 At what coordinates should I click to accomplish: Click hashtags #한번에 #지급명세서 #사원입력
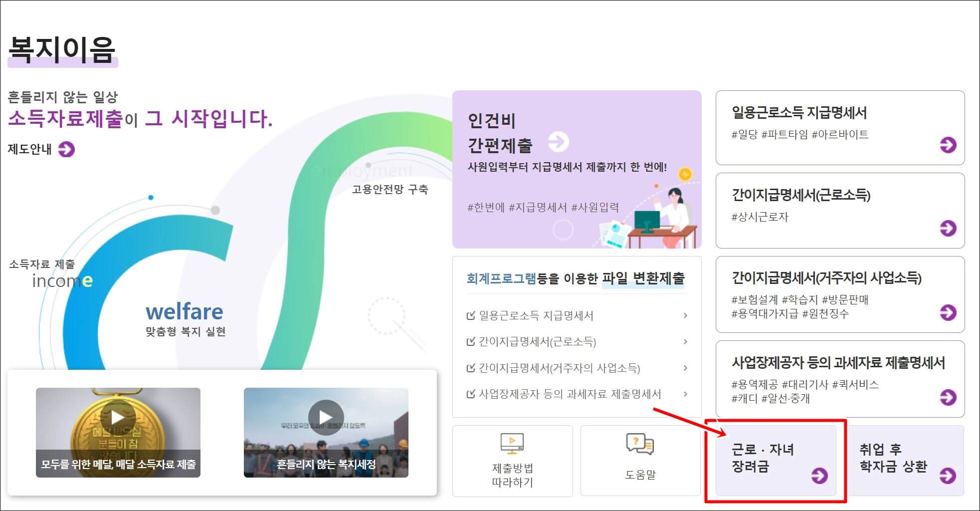pos(543,207)
